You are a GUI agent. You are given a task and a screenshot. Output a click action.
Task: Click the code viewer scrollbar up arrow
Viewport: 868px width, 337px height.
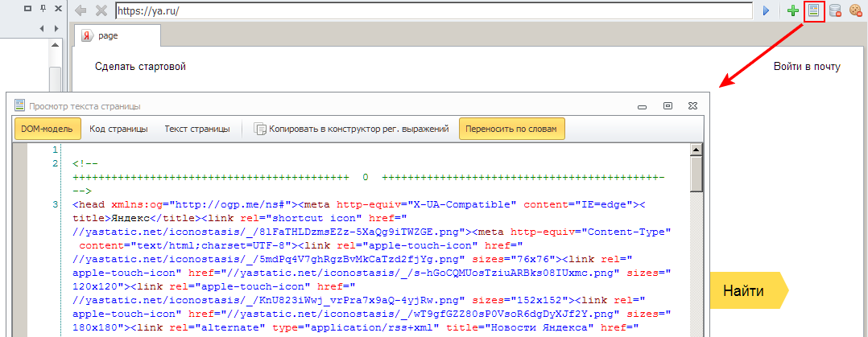[696, 150]
